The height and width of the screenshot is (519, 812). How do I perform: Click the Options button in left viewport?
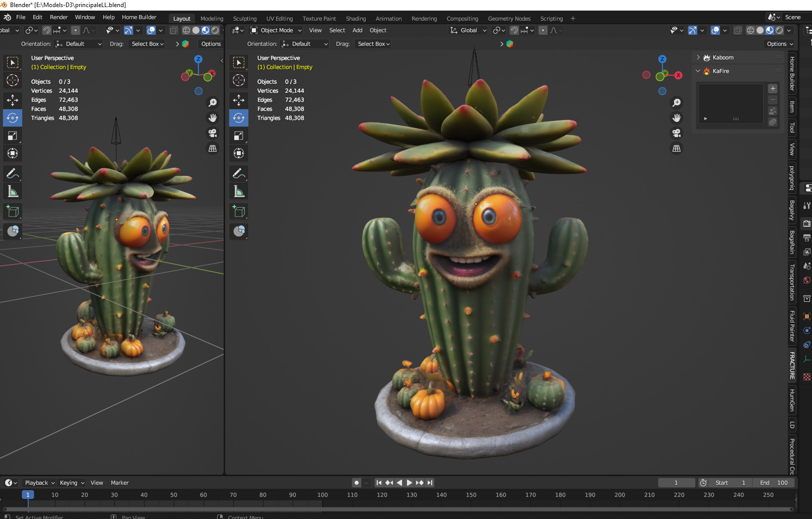[x=211, y=44]
